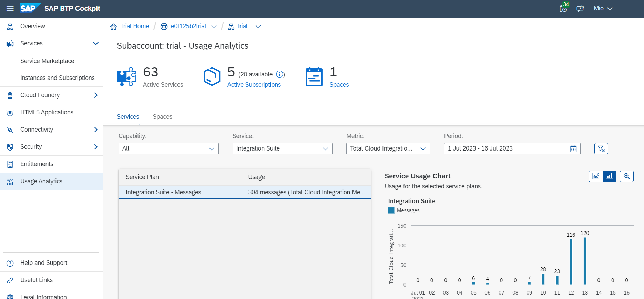Toggle the Messages legend swatch
Image resolution: width=644 pixels, height=299 pixels.
click(391, 210)
